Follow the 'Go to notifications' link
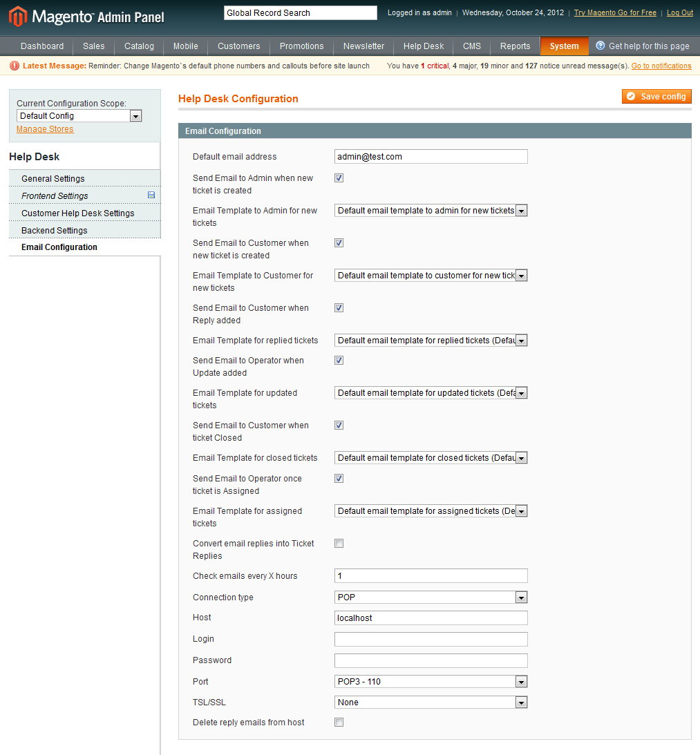700x755 pixels. 663,66
